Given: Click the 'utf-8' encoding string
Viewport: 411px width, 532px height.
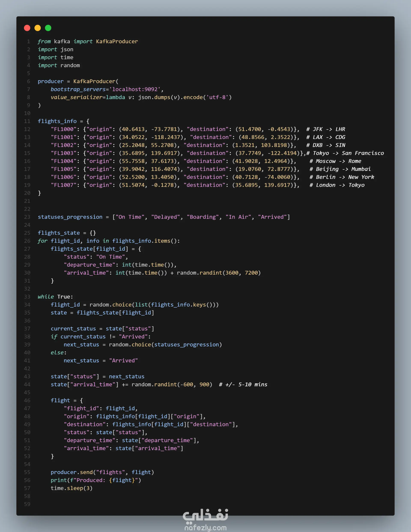Looking at the screenshot, I should [x=217, y=97].
